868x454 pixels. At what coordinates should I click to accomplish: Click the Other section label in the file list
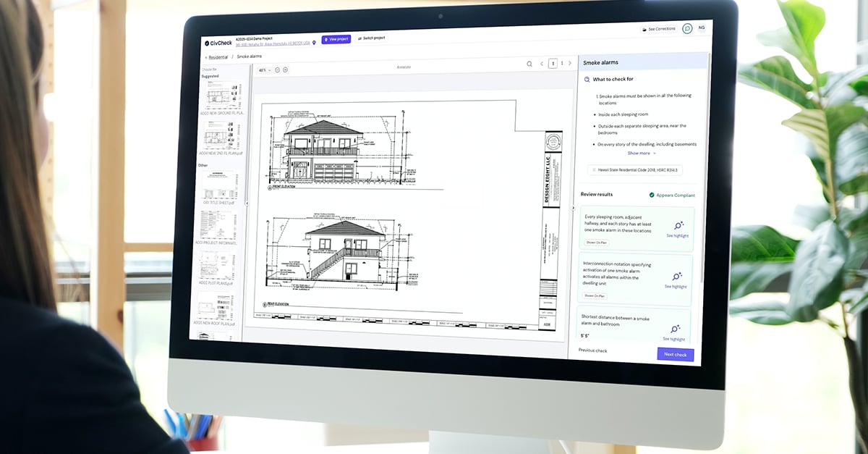[203, 165]
